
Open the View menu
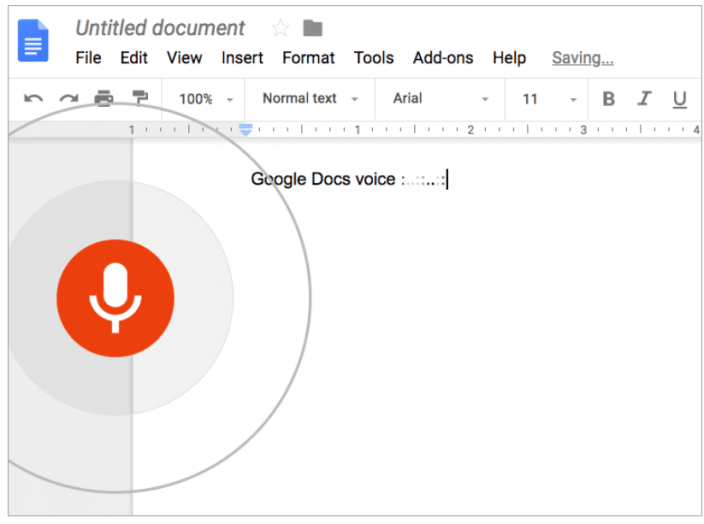pos(184,58)
